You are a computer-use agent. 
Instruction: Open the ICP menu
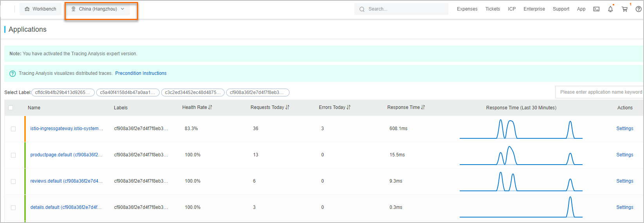pyautogui.click(x=512, y=9)
